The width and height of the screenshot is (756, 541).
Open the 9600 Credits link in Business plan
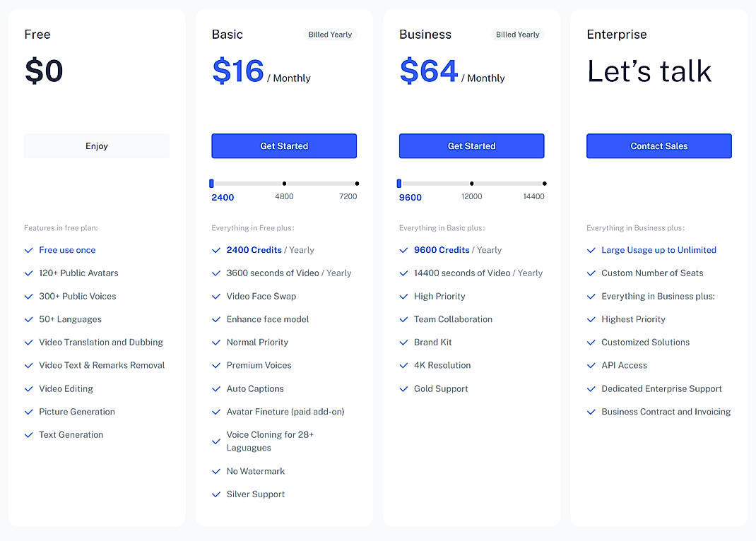coord(441,250)
